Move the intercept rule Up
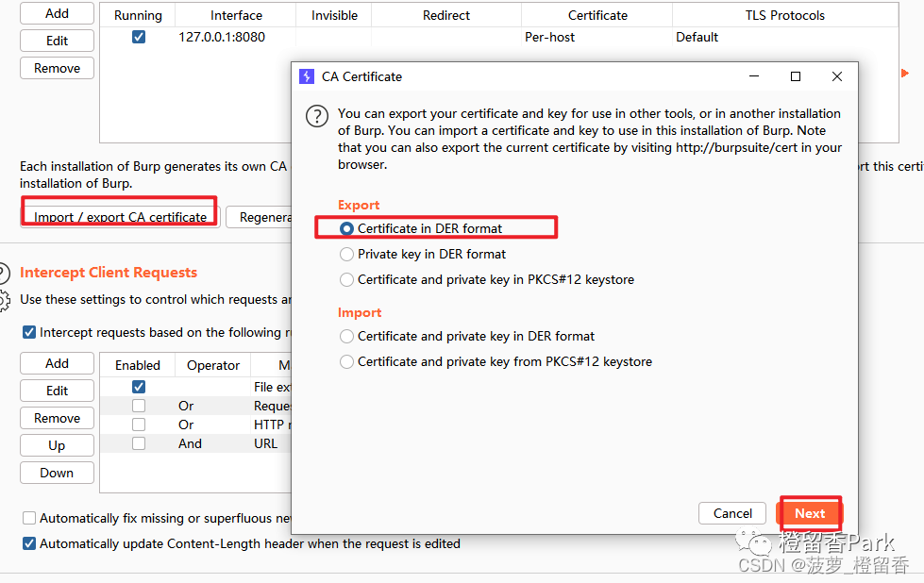This screenshot has width=924, height=583. point(57,445)
